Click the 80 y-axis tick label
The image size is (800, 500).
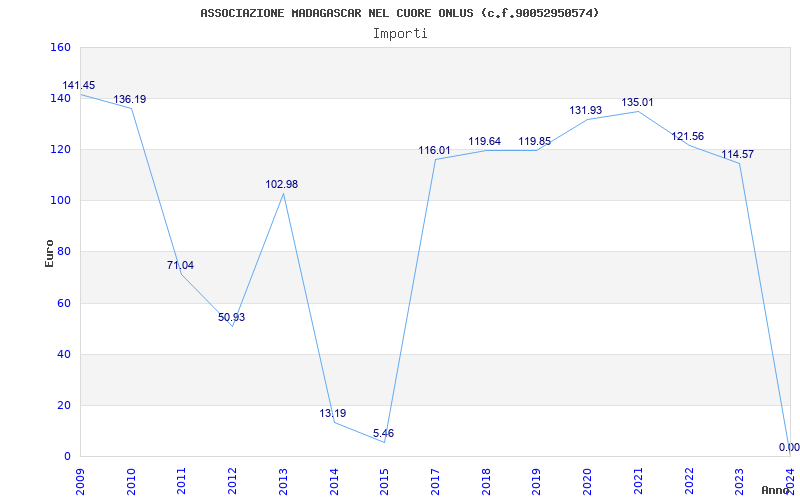coord(63,252)
